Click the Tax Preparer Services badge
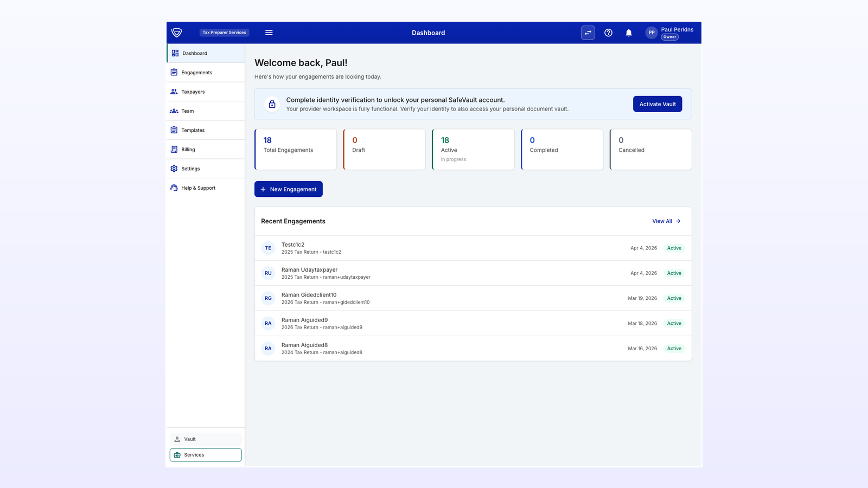Screen dimensions: 868x488 point(224,33)
